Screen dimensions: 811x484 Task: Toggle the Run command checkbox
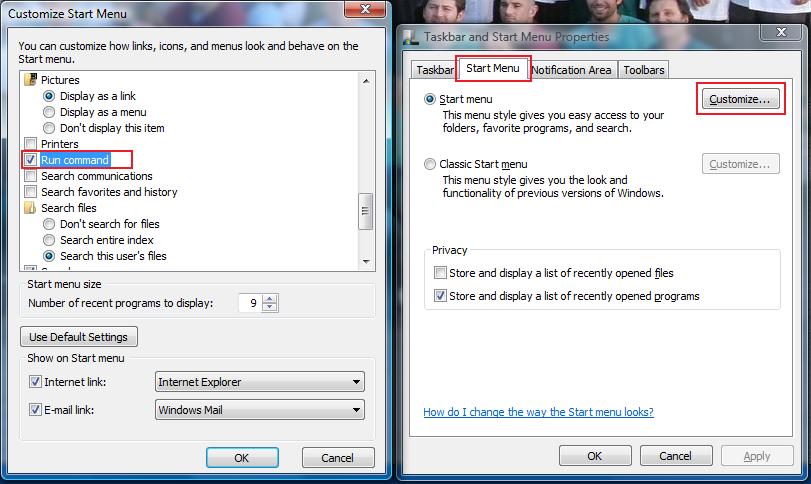pos(31,160)
